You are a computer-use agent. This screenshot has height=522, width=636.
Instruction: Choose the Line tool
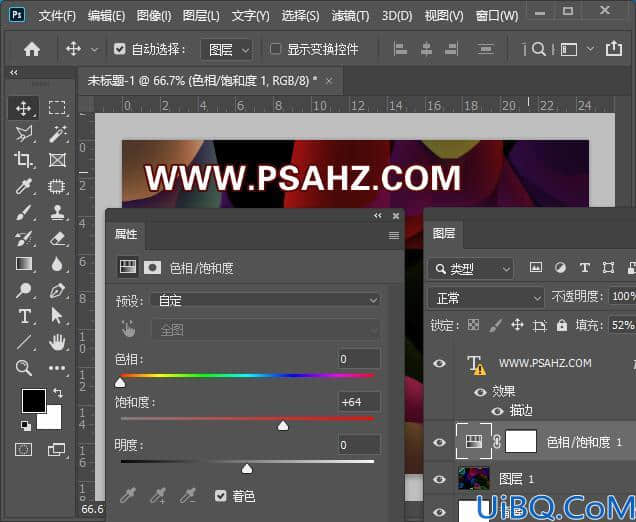(x=24, y=342)
